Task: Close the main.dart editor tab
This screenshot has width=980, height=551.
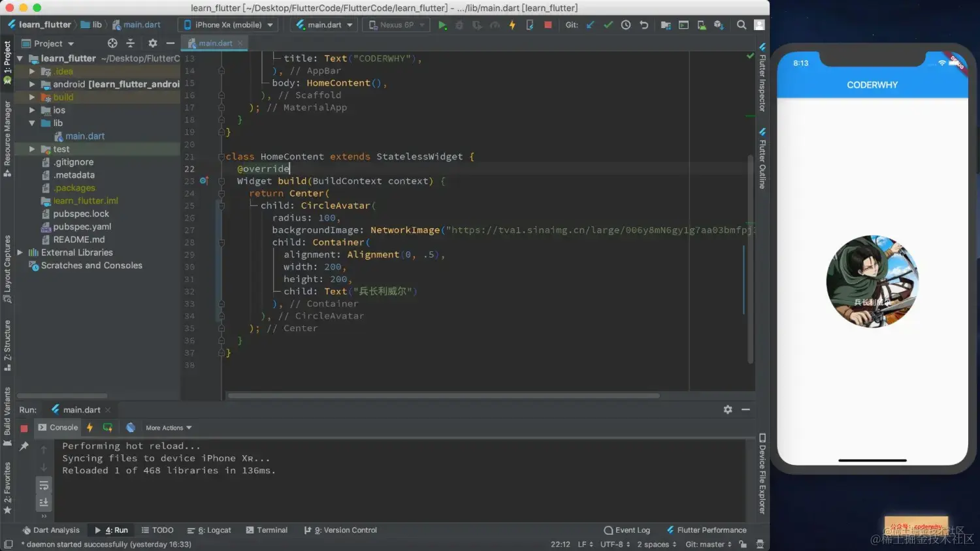Action: coord(240,43)
